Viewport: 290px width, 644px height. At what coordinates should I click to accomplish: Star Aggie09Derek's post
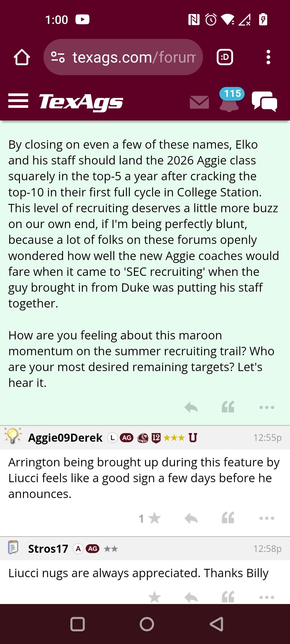(154, 518)
